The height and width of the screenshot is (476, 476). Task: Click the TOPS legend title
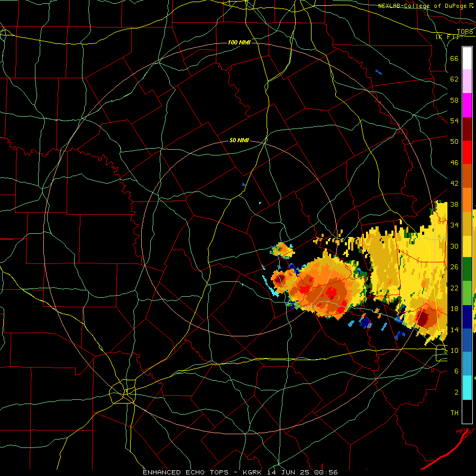(465, 31)
